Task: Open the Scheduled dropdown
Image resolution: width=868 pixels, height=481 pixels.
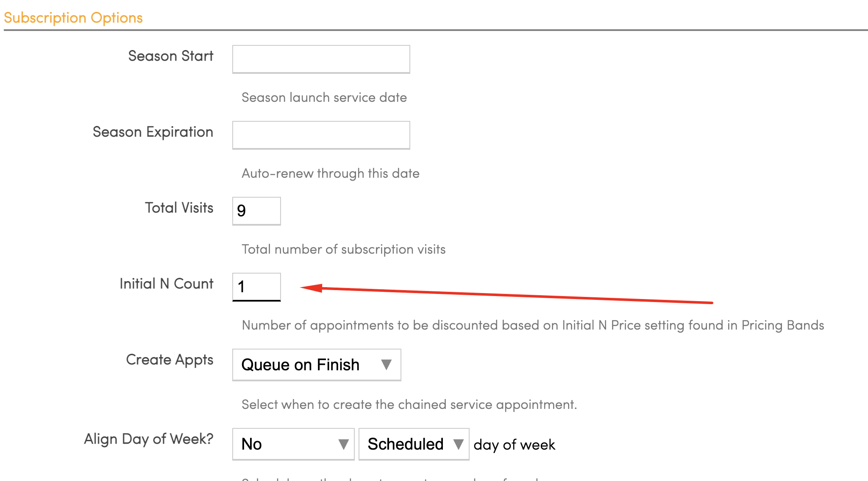Action: click(414, 444)
